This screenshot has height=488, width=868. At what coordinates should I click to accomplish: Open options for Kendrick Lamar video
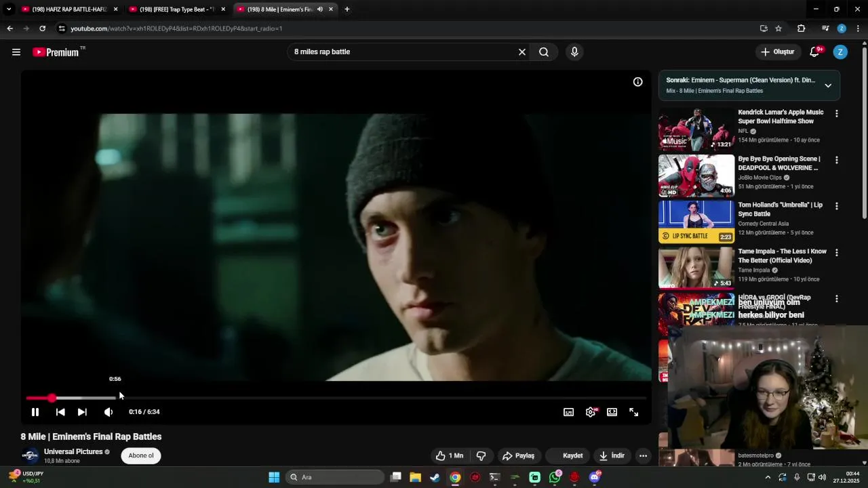pyautogui.click(x=837, y=114)
